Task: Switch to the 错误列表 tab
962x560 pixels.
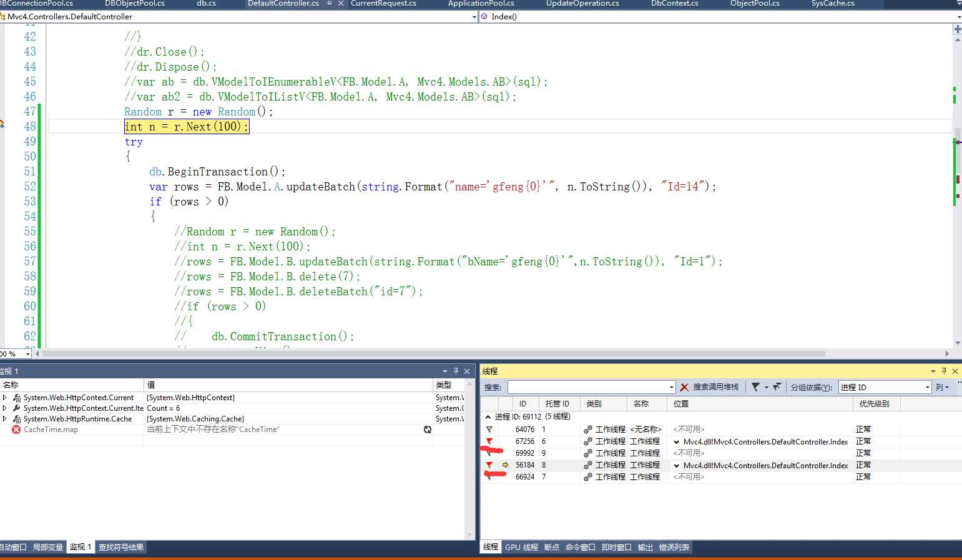Action: click(x=674, y=548)
